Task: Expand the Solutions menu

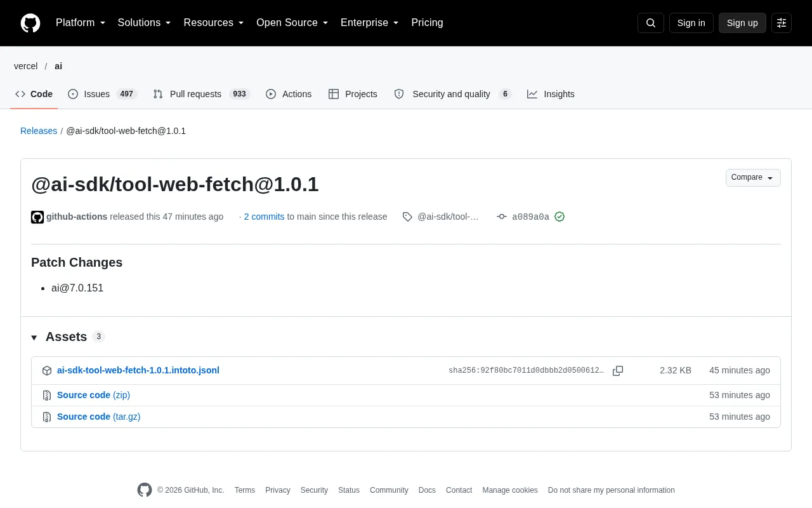Action: coord(145,23)
